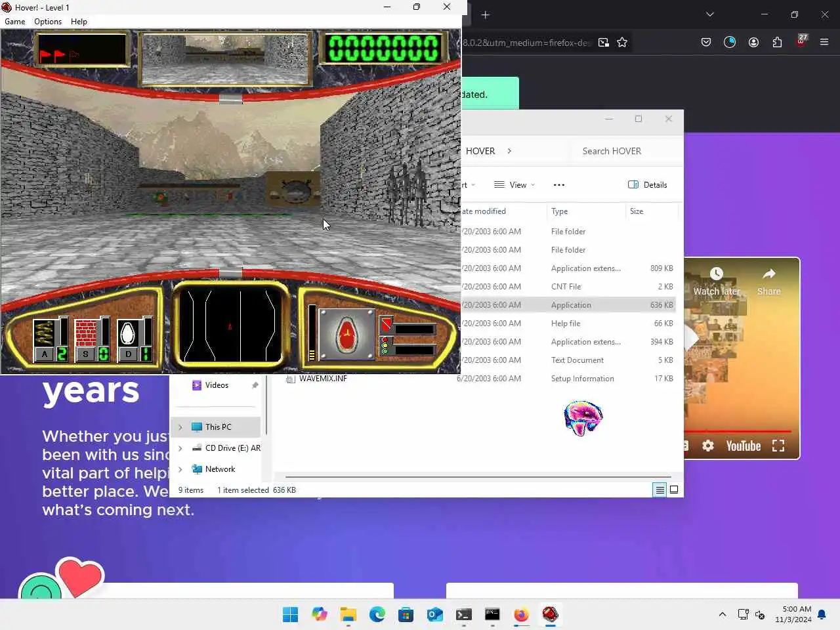This screenshot has height=630, width=840.
Task: Open Outlook from the taskbar
Action: tap(434, 614)
